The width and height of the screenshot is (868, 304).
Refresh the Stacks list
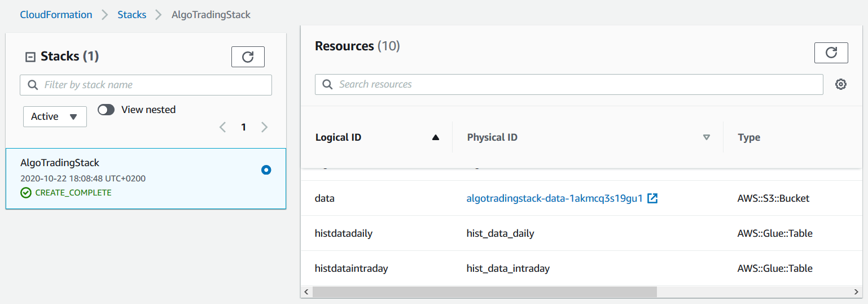[248, 57]
